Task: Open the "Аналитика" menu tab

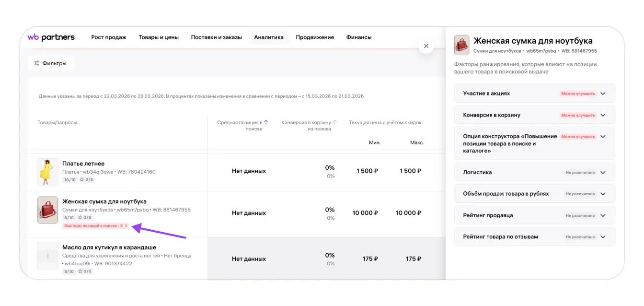Action: point(269,37)
